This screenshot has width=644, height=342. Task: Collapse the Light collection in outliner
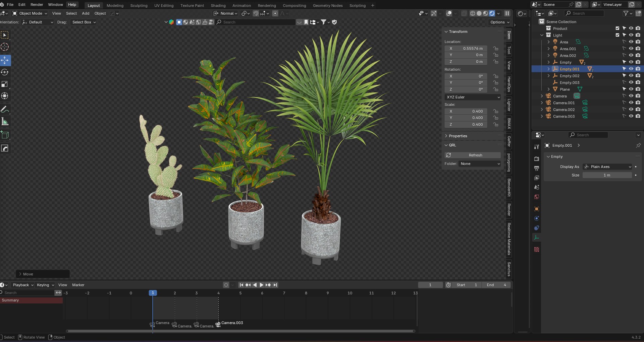(x=542, y=35)
